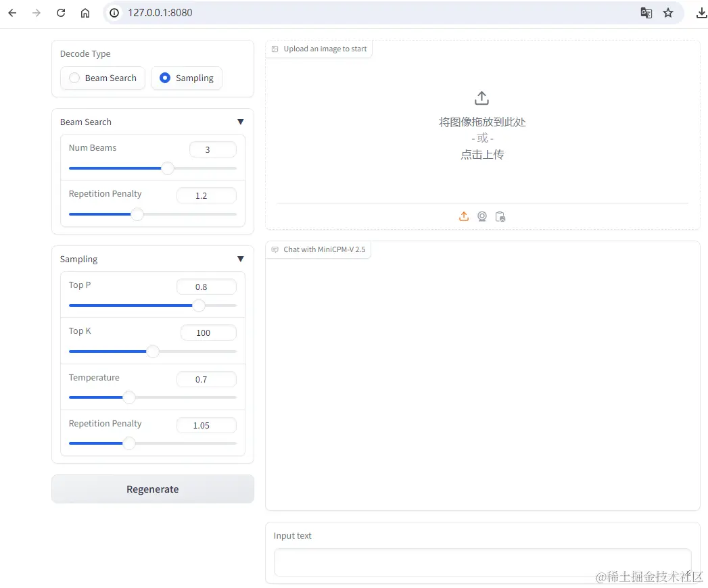Screen dimensions: 708x588
Task: Click the browser address bar URL
Action: [160, 13]
